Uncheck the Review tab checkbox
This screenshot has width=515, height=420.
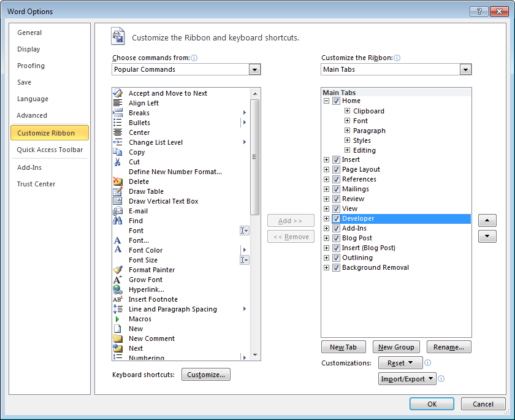point(336,199)
